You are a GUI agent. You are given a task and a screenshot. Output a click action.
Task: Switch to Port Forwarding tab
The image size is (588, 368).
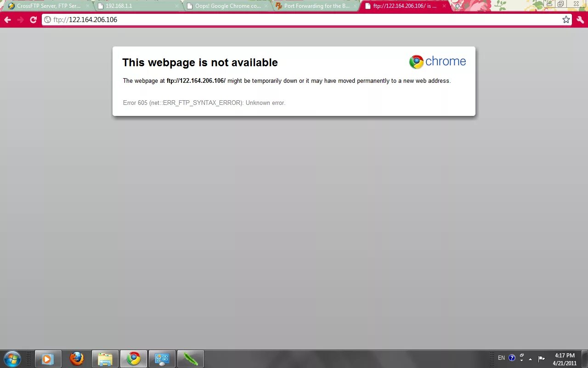tap(315, 6)
